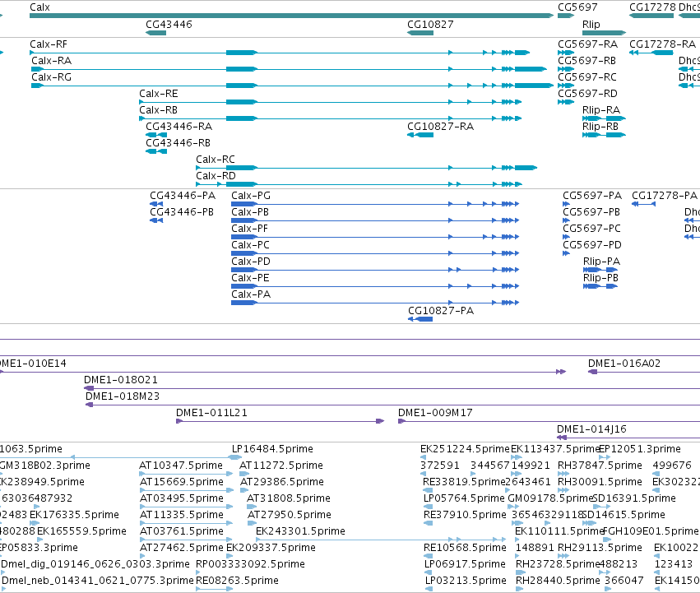The image size is (700, 593).
Task: Open protein Calx-PG
Action: coord(251,196)
